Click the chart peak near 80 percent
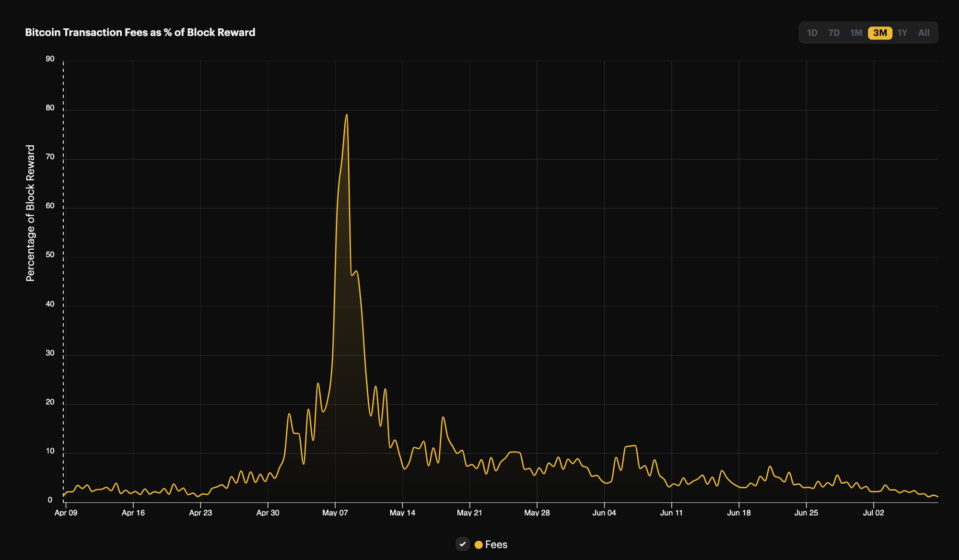This screenshot has height=560, width=959. click(346, 115)
